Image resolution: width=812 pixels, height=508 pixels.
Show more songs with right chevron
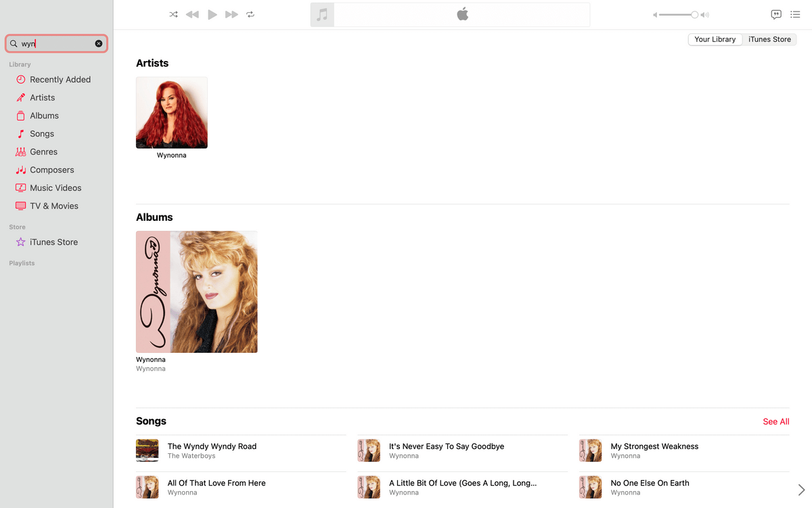pyautogui.click(x=801, y=490)
